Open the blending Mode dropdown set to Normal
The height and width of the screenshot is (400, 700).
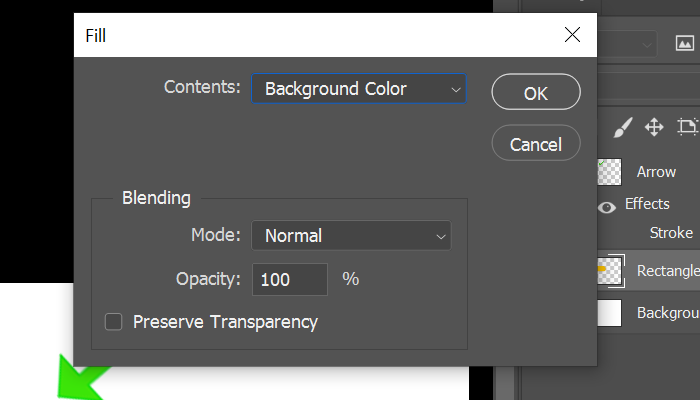click(351, 235)
